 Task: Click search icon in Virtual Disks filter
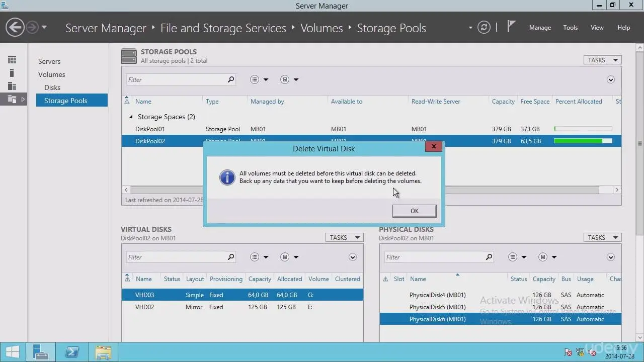pos(231,257)
